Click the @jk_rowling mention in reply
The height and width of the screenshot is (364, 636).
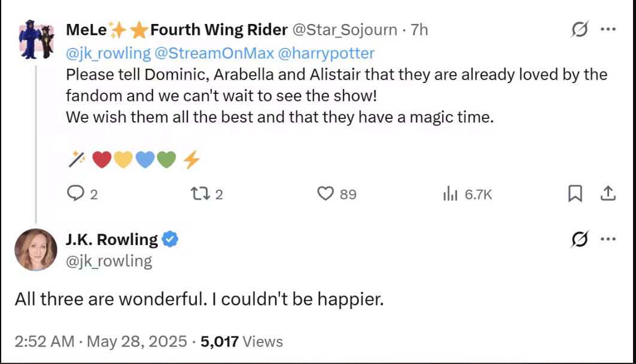pos(108,53)
